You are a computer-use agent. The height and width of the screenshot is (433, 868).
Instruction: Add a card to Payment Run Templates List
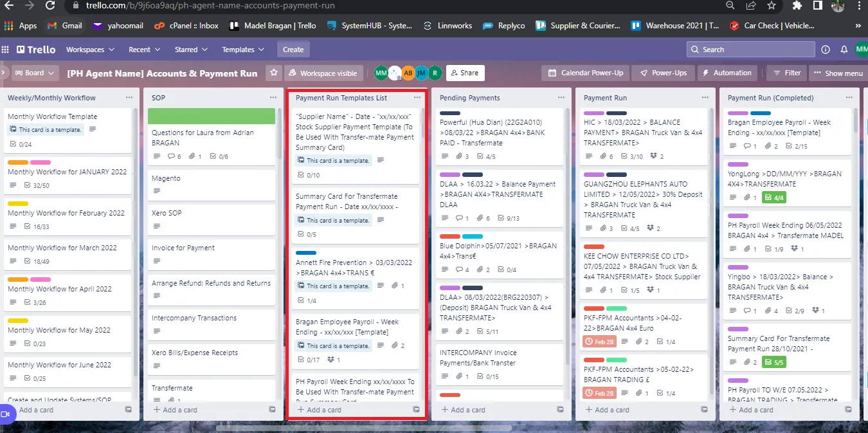tap(319, 410)
